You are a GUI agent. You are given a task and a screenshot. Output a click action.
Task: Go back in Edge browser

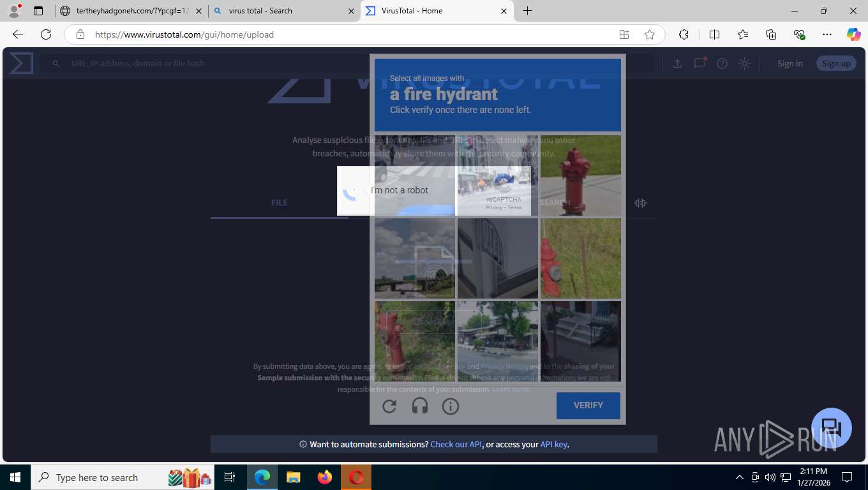tap(18, 34)
